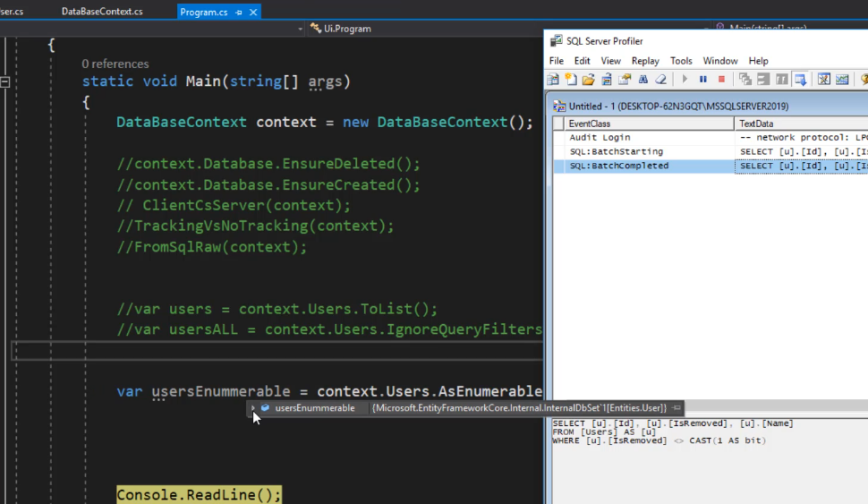Click the 0 references CodeLens link
The width and height of the screenshot is (868, 504).
coord(115,64)
